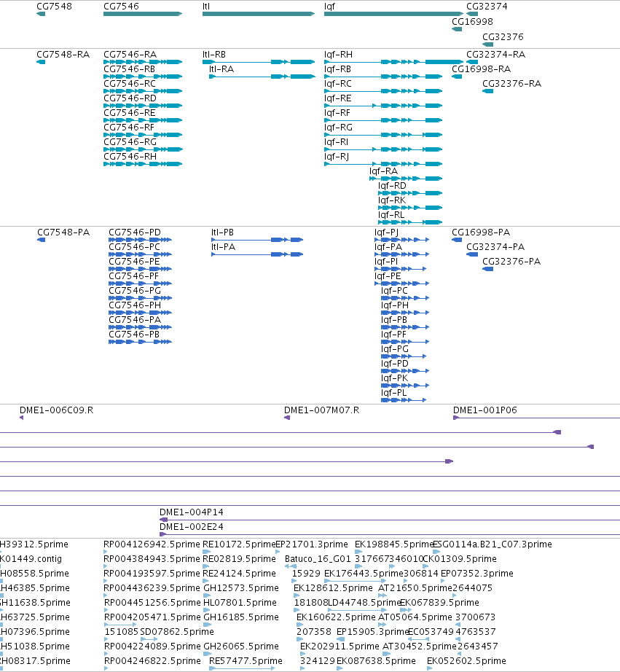Image resolution: width=620 pixels, height=672 pixels.
Task: Select the ltl-PA protein label
Action: pos(223,247)
